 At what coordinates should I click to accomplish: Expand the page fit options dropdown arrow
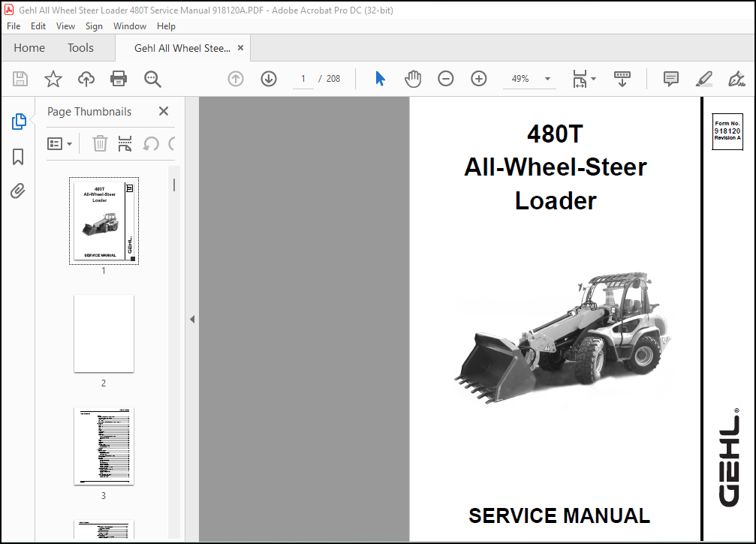(594, 79)
